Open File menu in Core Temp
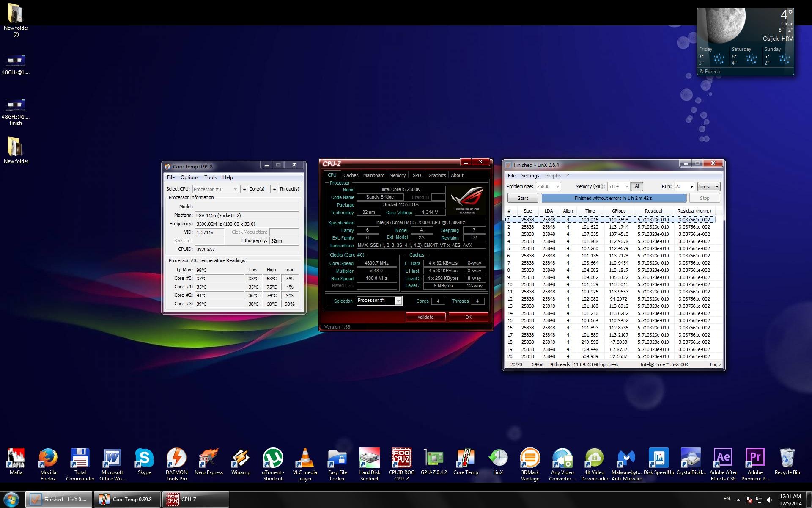Screen dimensions: 812x508 171,177
